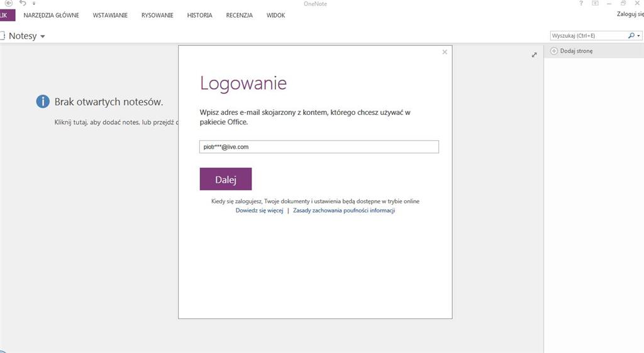Click the Logowanie dialog title
The width and height of the screenshot is (644, 353).
pyautogui.click(x=243, y=84)
